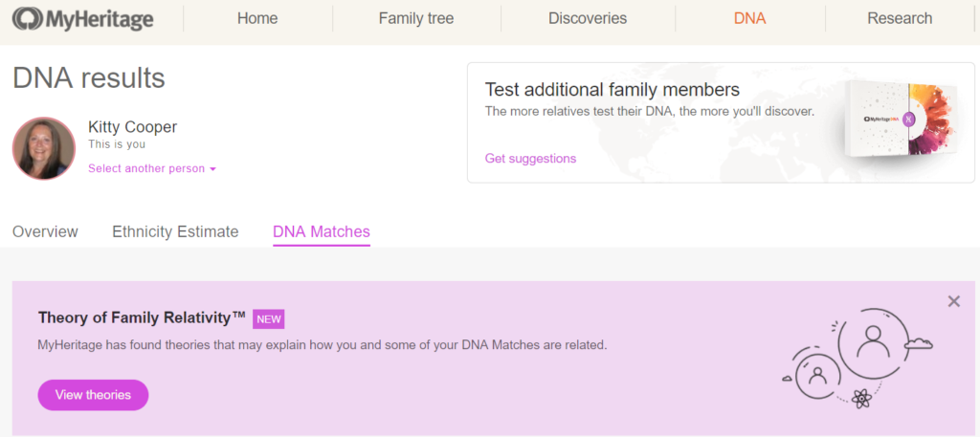
Task: Close the Theory of Family Relativity banner
Action: [954, 301]
